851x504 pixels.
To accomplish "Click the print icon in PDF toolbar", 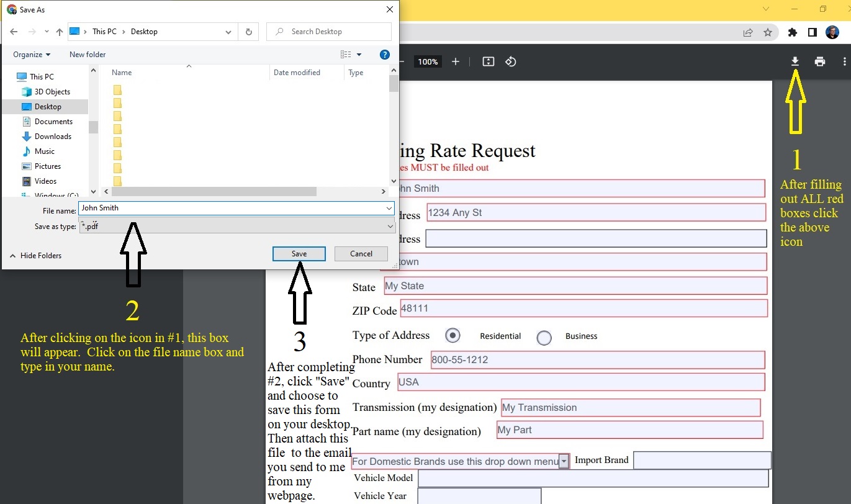I will click(x=820, y=61).
